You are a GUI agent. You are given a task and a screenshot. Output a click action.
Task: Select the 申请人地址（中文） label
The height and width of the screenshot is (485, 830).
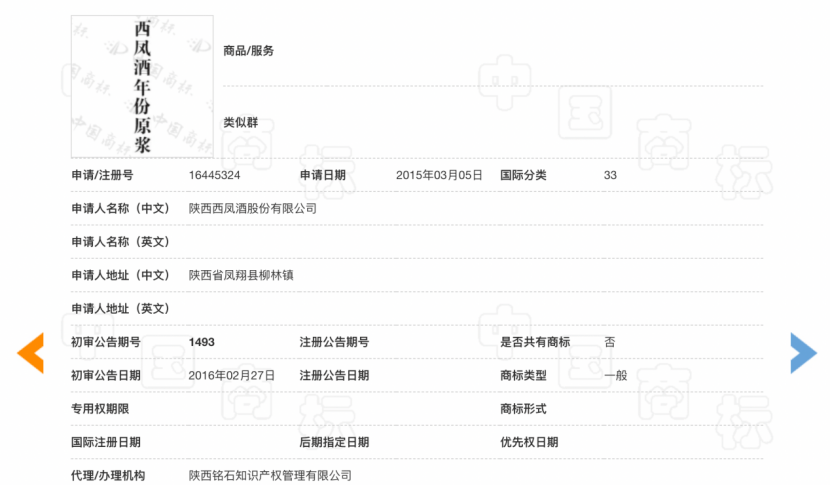[120, 275]
